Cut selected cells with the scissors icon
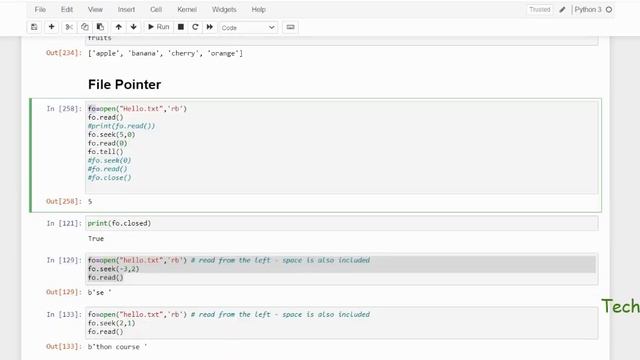Viewport: 640px width, 360px height. click(69, 27)
